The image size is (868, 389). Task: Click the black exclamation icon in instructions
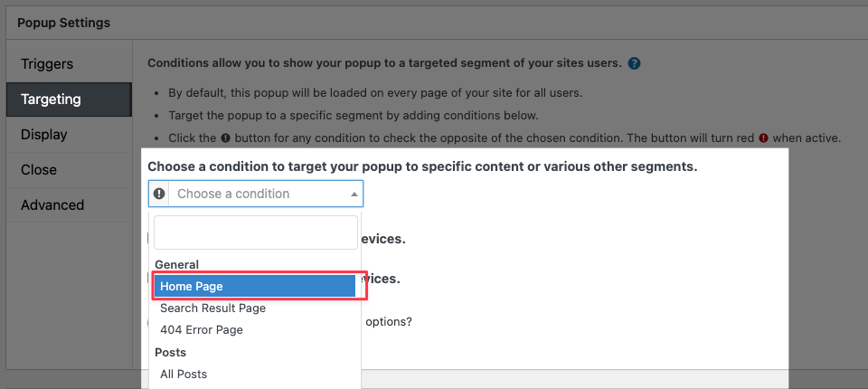(225, 138)
